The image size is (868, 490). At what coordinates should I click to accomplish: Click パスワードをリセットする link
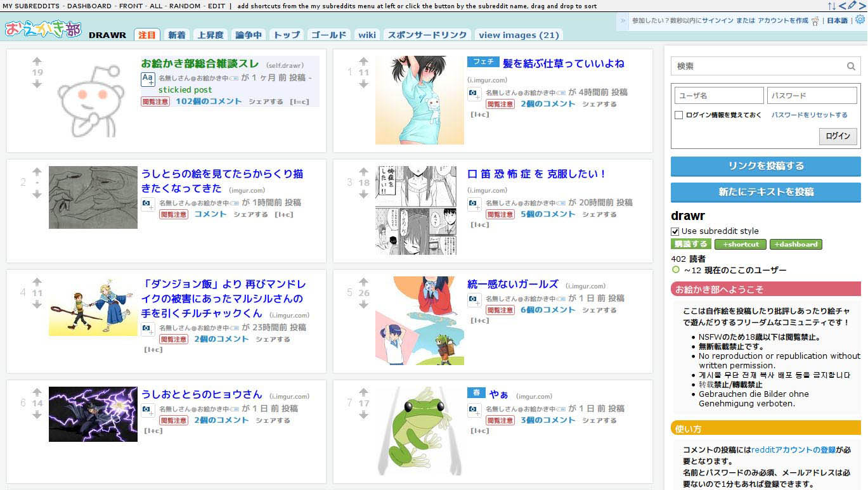point(810,115)
